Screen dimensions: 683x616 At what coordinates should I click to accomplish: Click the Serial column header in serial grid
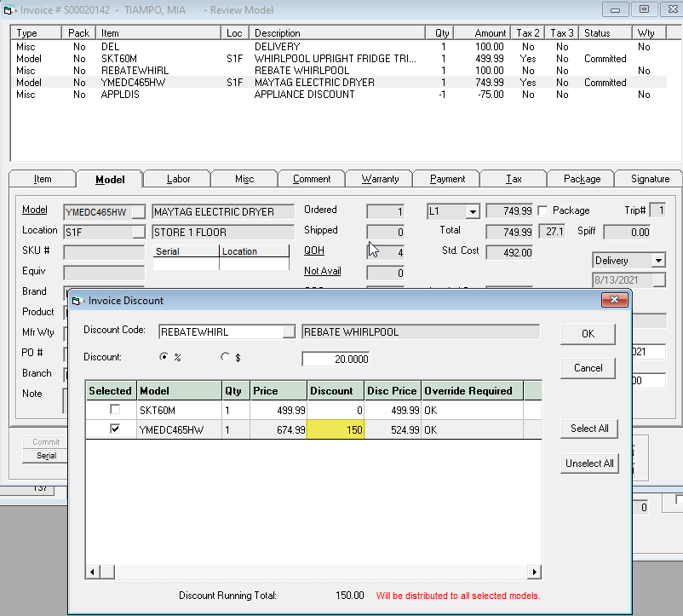click(x=186, y=251)
